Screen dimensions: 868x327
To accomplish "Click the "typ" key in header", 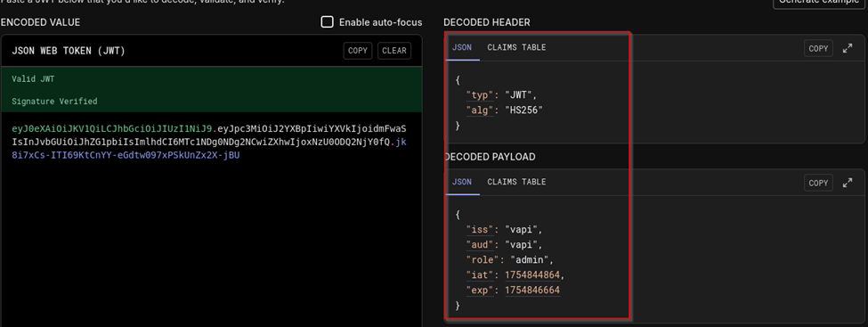I will pyautogui.click(x=479, y=95).
